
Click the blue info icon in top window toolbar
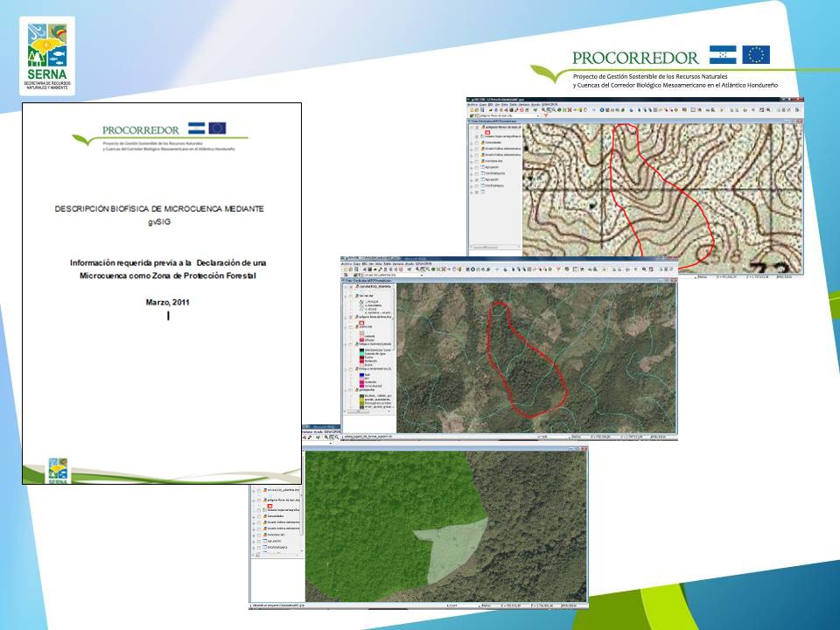(x=602, y=110)
